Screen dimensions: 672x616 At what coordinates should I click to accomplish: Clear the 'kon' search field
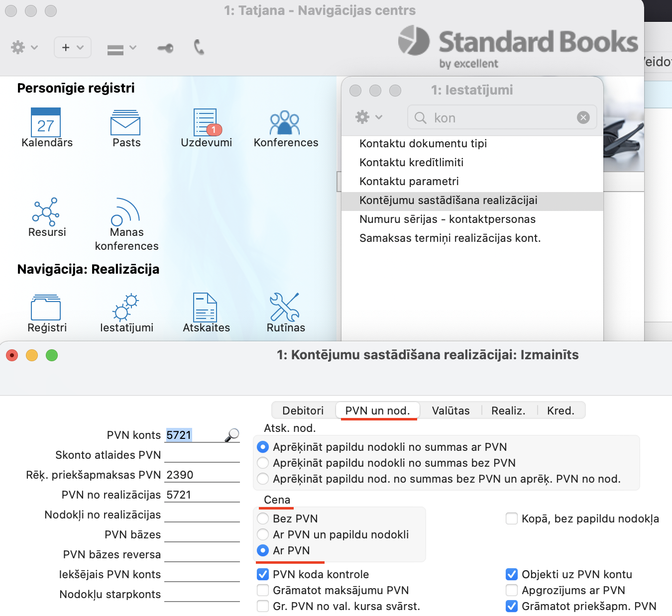pos(583,117)
